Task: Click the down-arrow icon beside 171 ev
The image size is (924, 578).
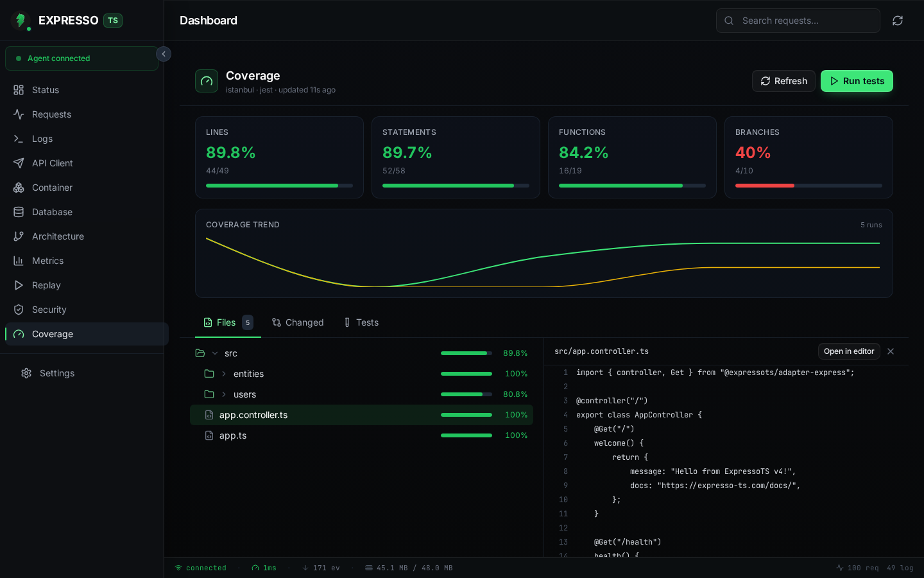Action: 305,568
